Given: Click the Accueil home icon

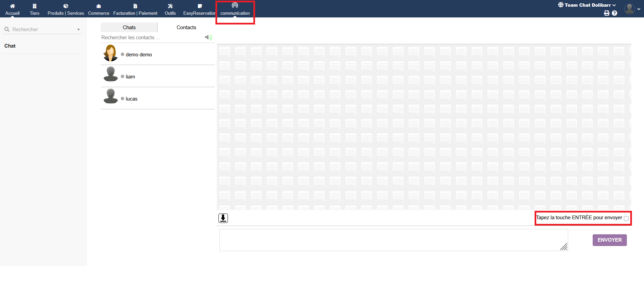Looking at the screenshot, I should [12, 6].
